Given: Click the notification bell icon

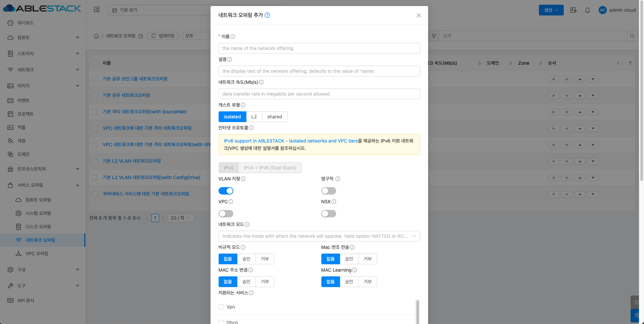Looking at the screenshot, I should [x=587, y=10].
